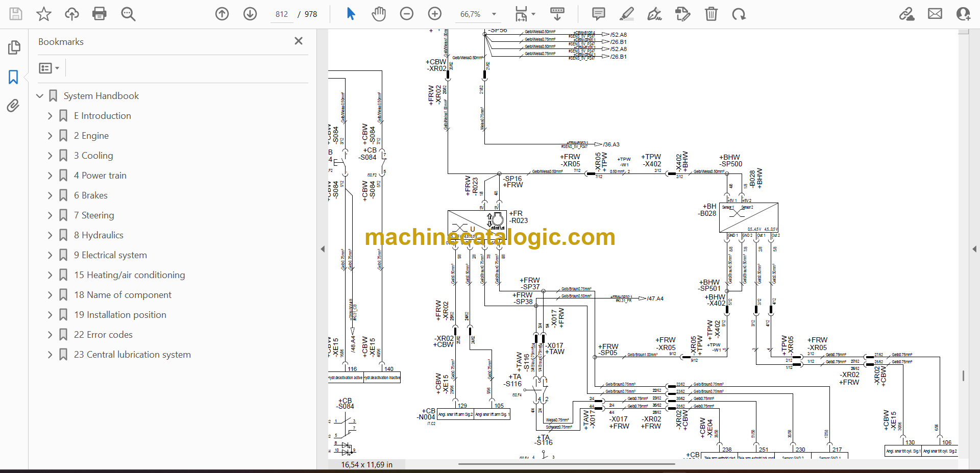This screenshot has width=980, height=473.
Task: Jump to 3 Cooling bookmark
Action: click(93, 156)
